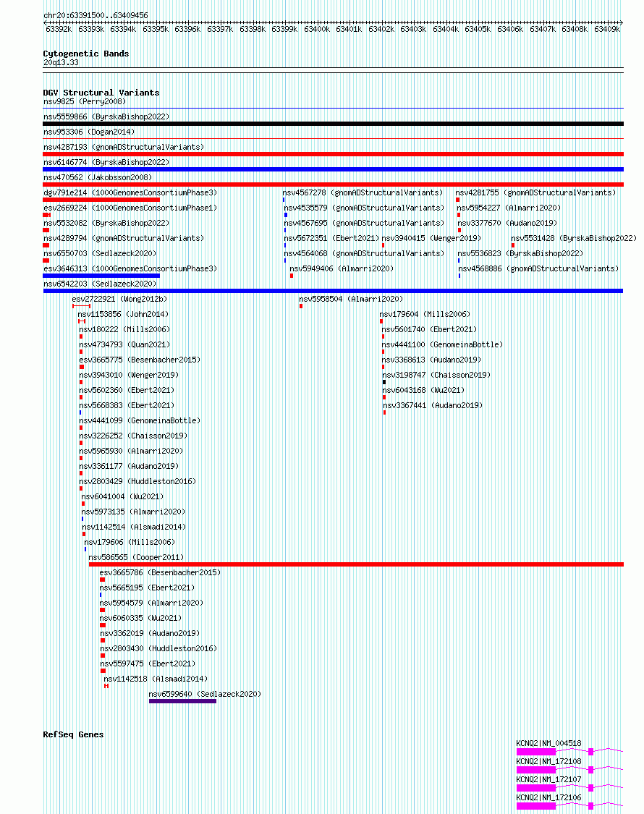Select nsv179604 (Mills2006) label
Viewport: 644px width, 814px height.
[x=425, y=314]
